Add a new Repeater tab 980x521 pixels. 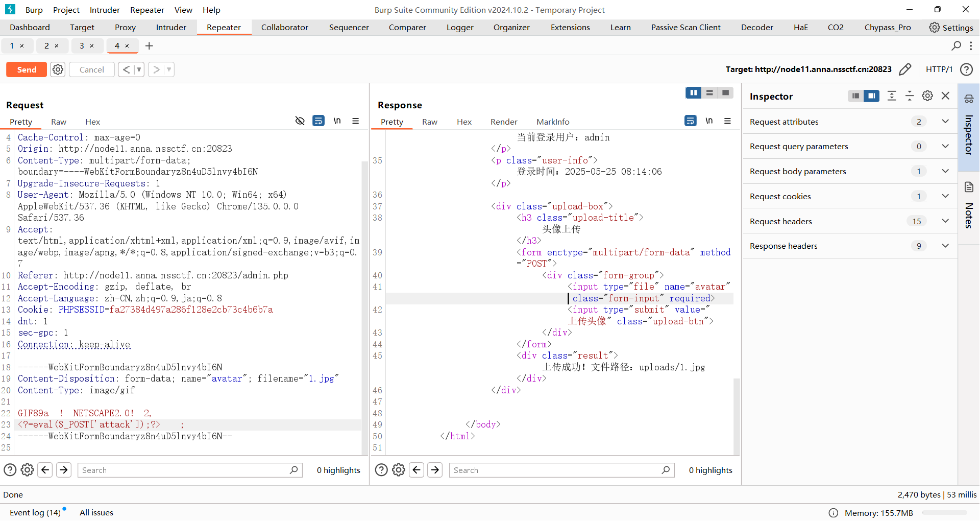[149, 46]
